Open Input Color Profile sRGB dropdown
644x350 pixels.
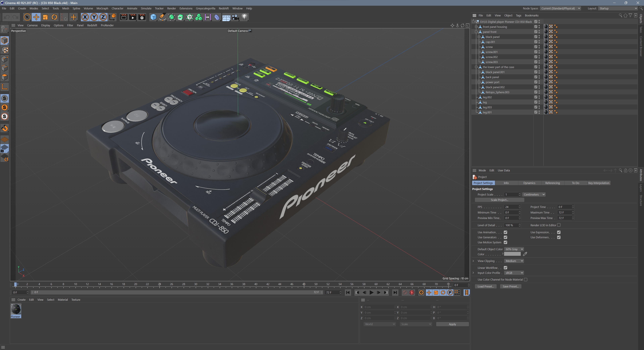[514, 273]
